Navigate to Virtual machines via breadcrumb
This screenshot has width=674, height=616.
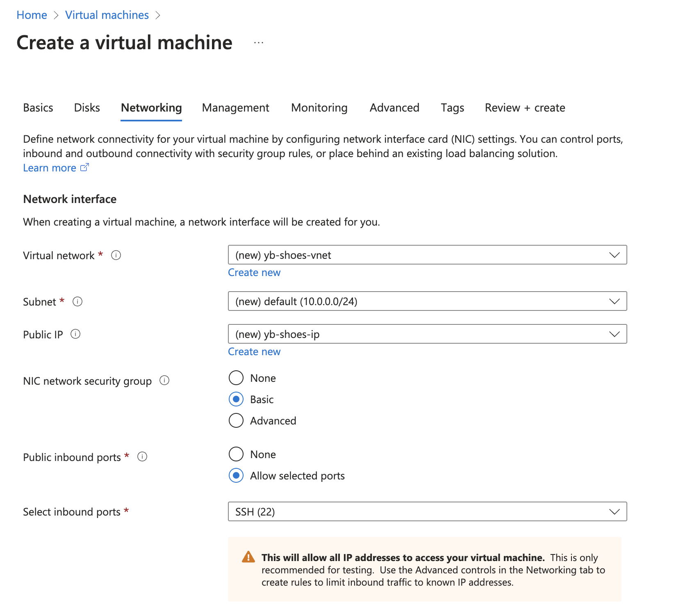point(107,15)
